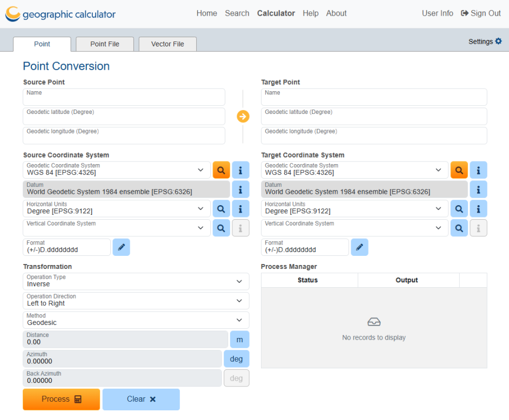Search source Vertical Coordinate System
The width and height of the screenshot is (509, 420).
[221, 228]
